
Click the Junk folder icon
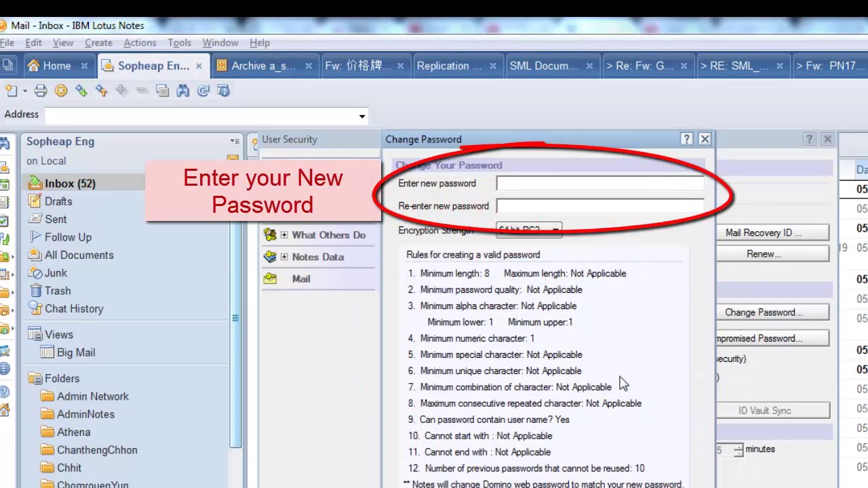click(x=34, y=272)
